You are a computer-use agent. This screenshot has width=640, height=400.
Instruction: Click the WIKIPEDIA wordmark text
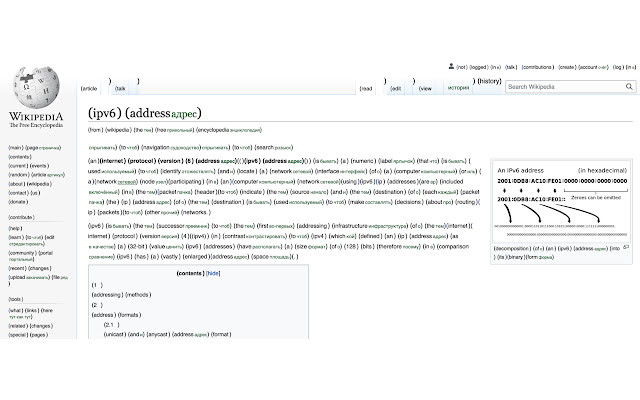point(36,117)
